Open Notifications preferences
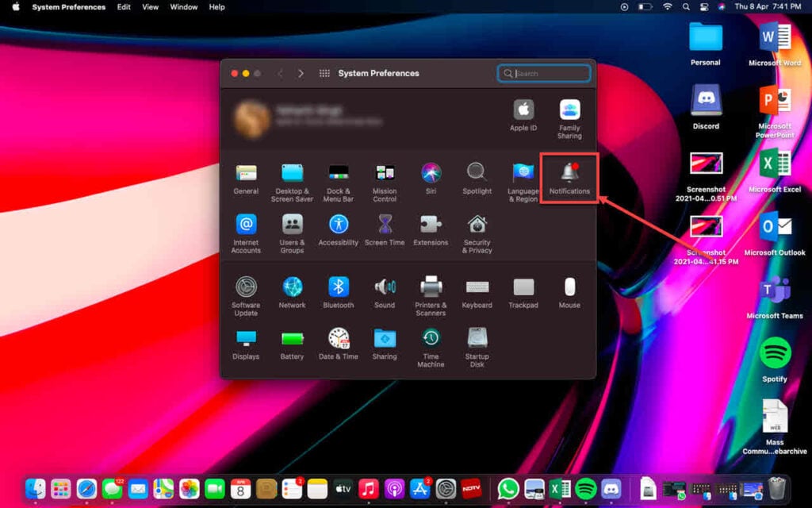 point(569,179)
